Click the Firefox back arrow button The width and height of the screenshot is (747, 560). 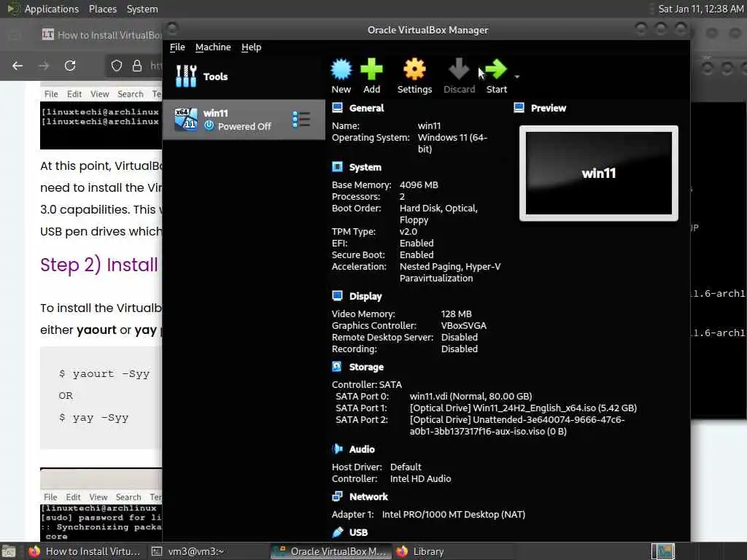click(x=18, y=66)
